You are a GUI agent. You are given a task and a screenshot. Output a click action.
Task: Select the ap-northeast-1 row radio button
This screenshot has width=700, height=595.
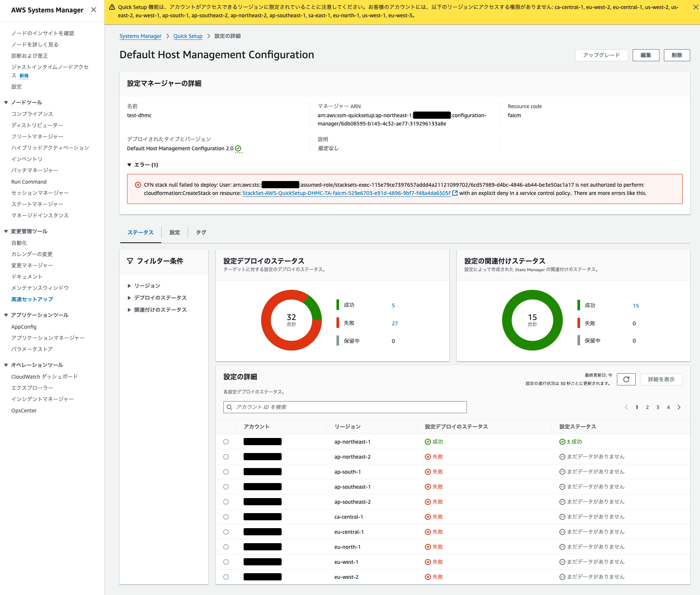point(226,442)
